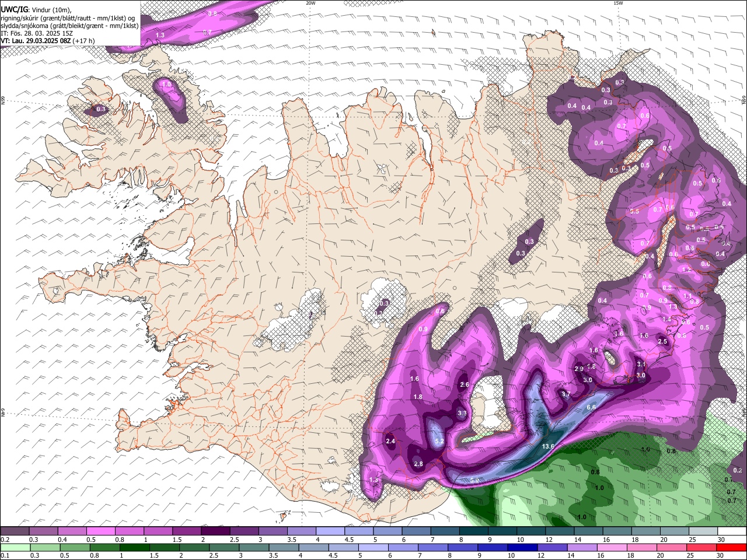Pick the pink snow swatch between 0.5 and 0.8

point(100,531)
